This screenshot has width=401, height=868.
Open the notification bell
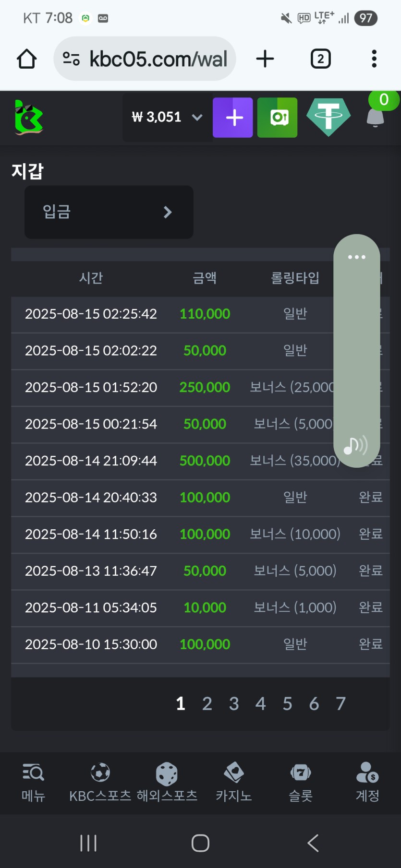[x=376, y=117]
